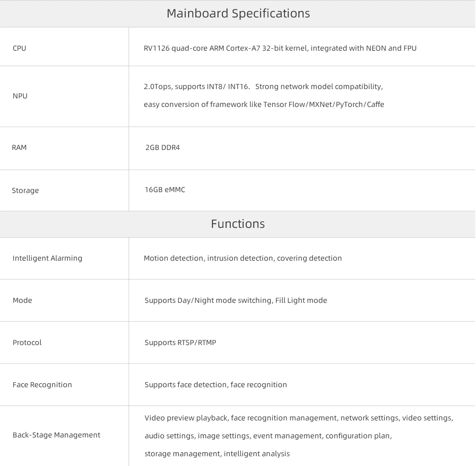Click the Supports face detection text
Viewport: 476px width, 466px height.
point(215,385)
